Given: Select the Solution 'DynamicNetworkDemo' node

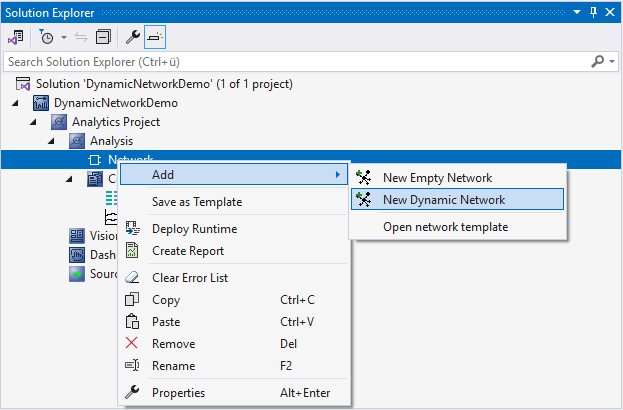Looking at the screenshot, I should 164,84.
